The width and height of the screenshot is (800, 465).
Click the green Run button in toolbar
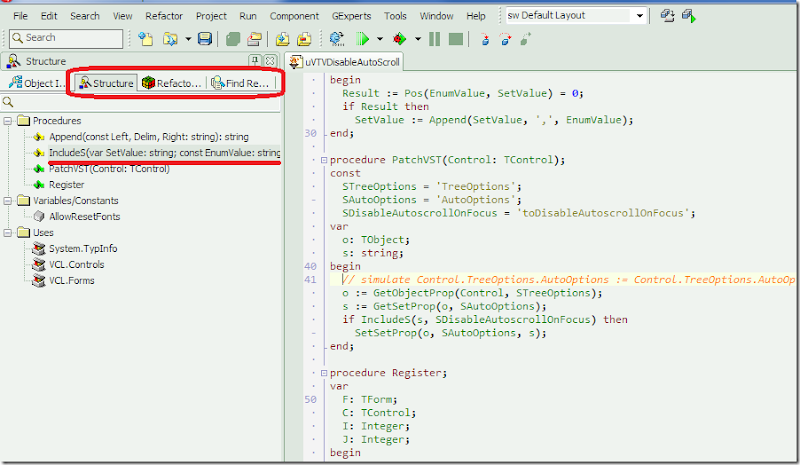362,39
